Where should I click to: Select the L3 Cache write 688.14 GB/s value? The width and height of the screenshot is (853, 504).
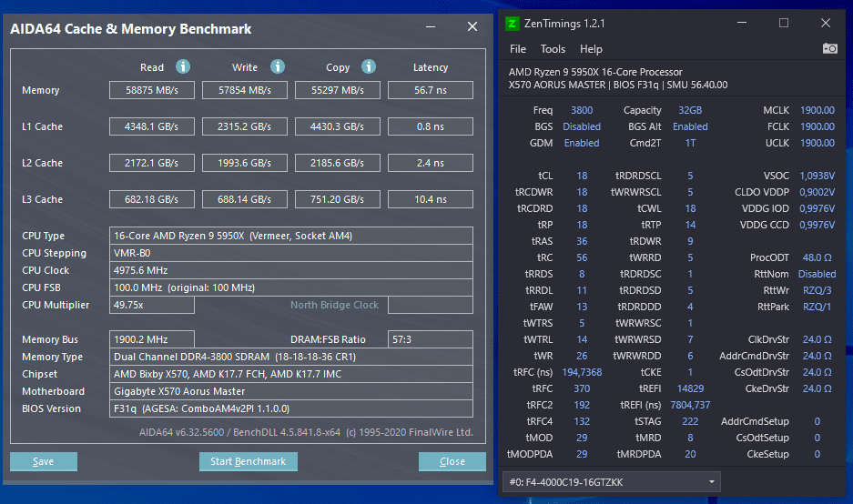coord(245,199)
